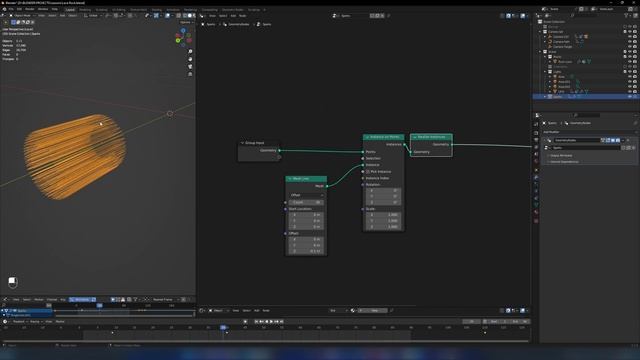Toggle X-ray in the viewport header
Screen dimensions: 640x360
[178, 16]
